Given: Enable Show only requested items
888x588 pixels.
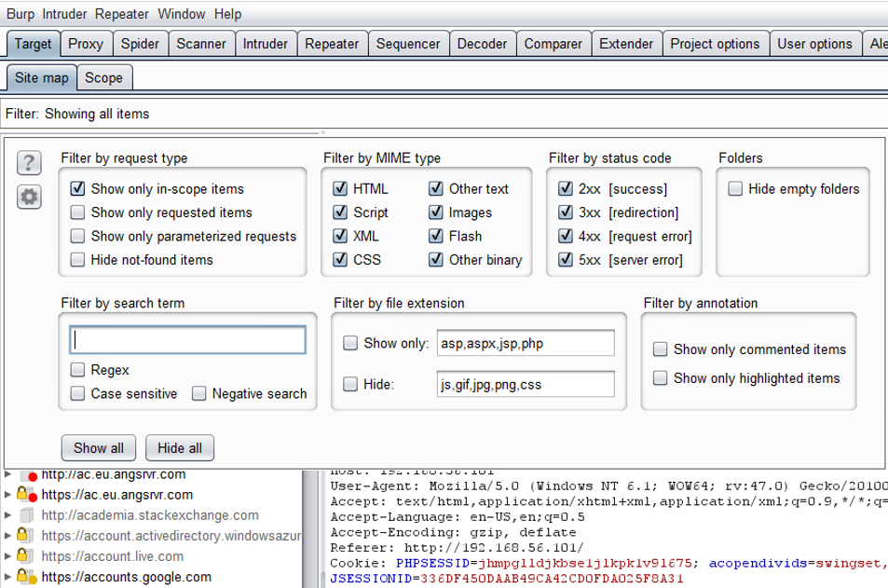Looking at the screenshot, I should pos(77,212).
